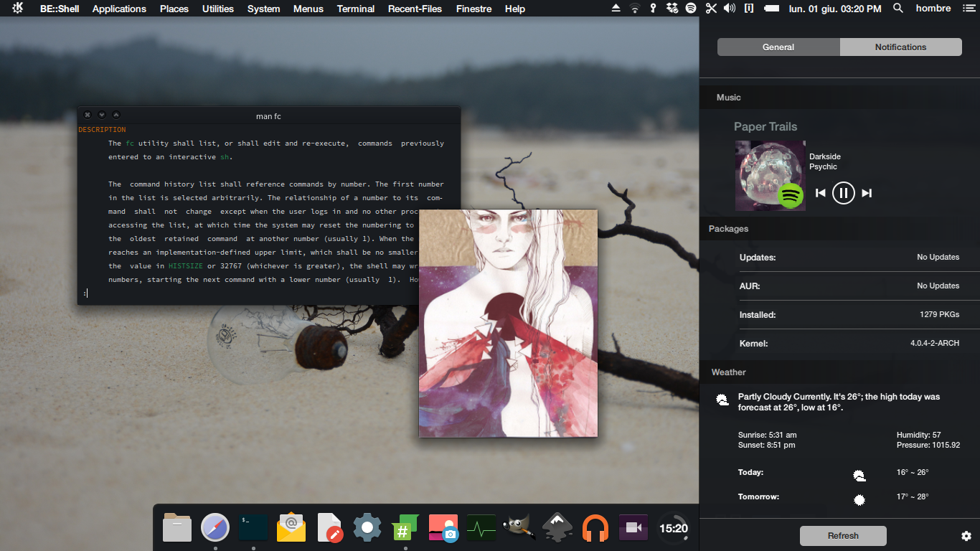Open the Terminal menu in top bar
The width and height of the screenshot is (980, 551).
[x=356, y=9]
